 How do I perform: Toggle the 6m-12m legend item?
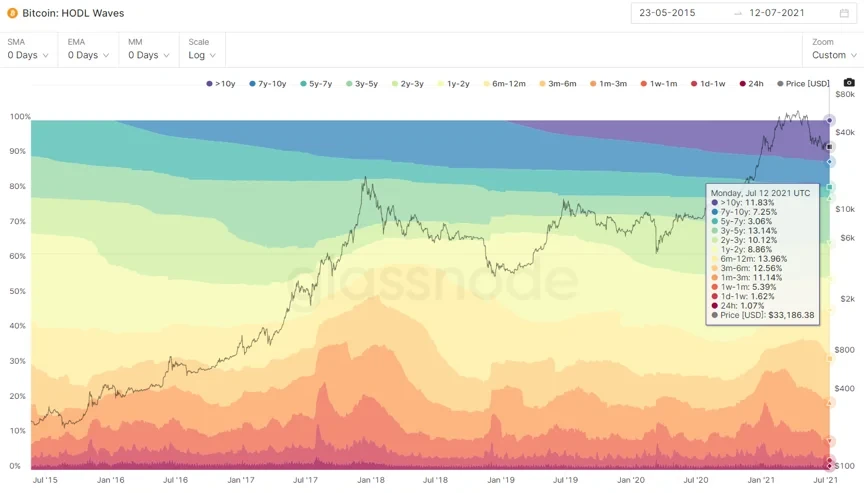pyautogui.click(x=510, y=84)
